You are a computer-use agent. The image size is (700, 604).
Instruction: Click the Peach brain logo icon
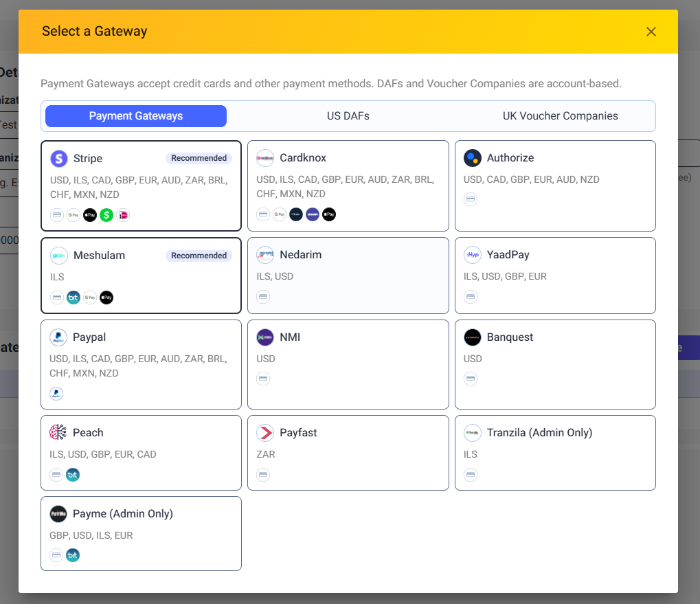tap(58, 433)
